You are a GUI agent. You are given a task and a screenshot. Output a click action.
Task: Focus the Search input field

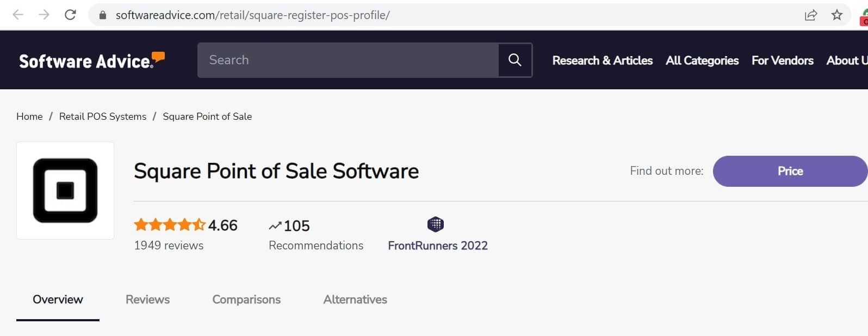(348, 60)
